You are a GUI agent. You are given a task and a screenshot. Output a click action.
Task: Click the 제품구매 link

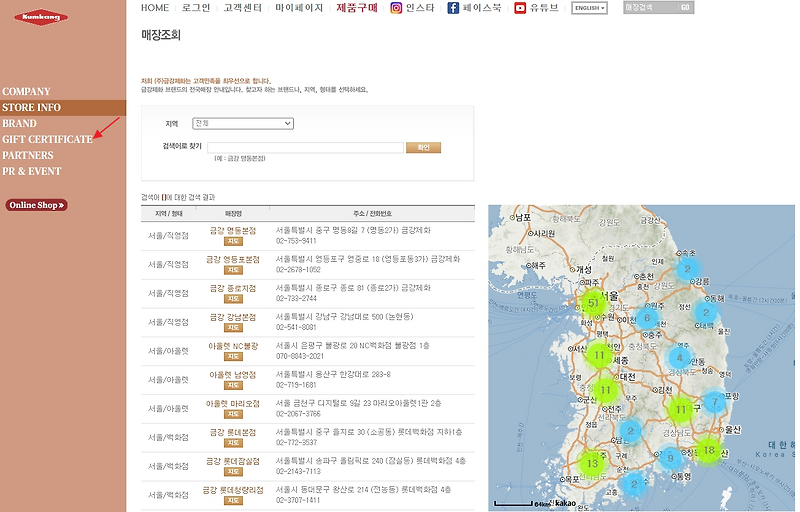(357, 8)
